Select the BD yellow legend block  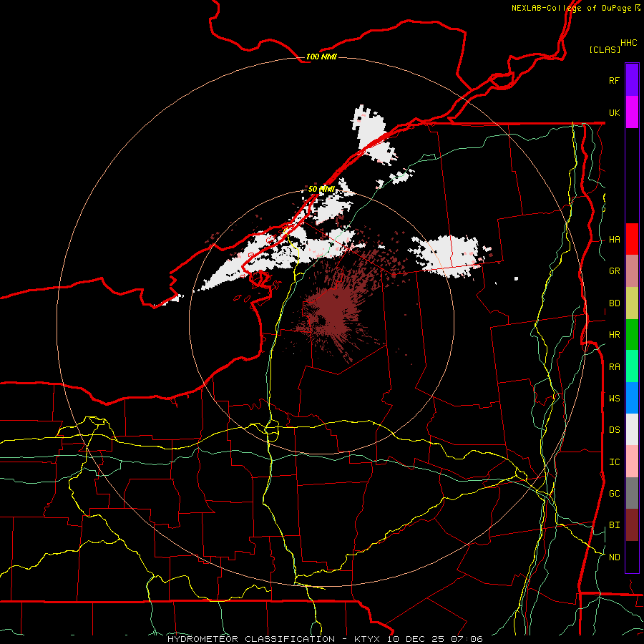coord(632,303)
